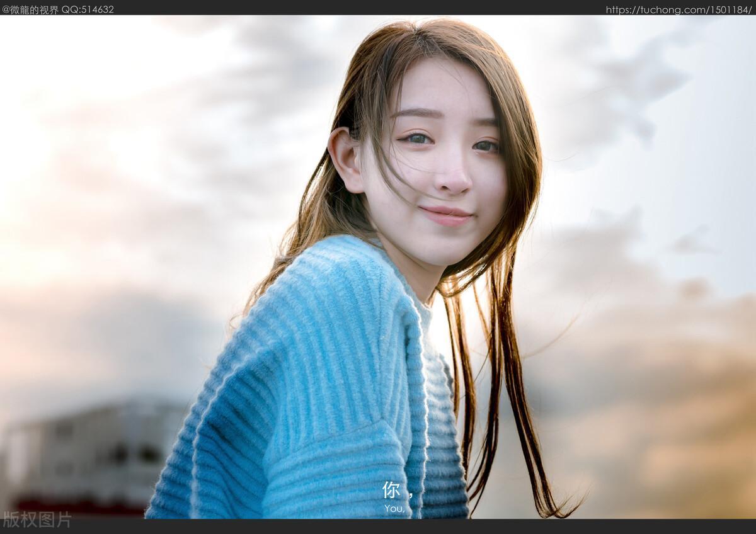Click the empty center of top black bar
The height and width of the screenshot is (534, 756).
359,8
